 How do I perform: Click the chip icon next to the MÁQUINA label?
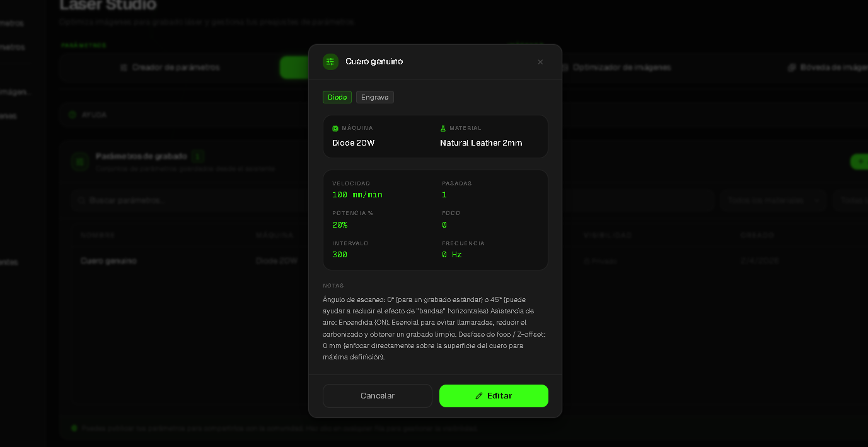(x=335, y=129)
